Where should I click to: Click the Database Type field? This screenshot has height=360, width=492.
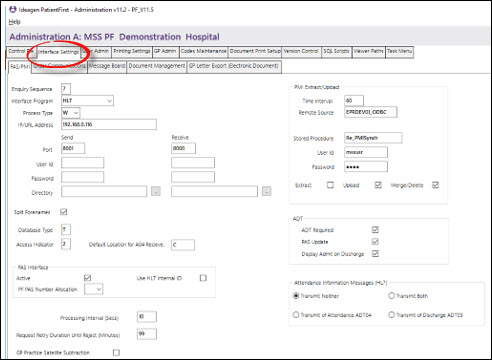pyautogui.click(x=66, y=230)
